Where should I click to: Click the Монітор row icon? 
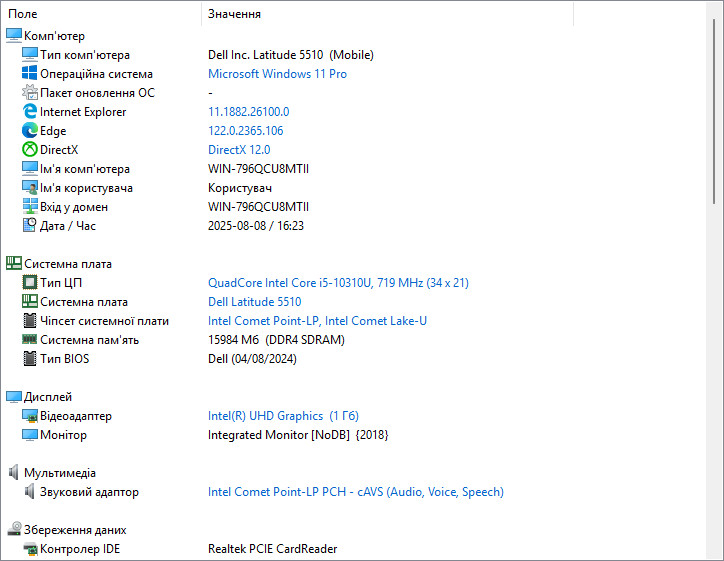pyautogui.click(x=30, y=434)
